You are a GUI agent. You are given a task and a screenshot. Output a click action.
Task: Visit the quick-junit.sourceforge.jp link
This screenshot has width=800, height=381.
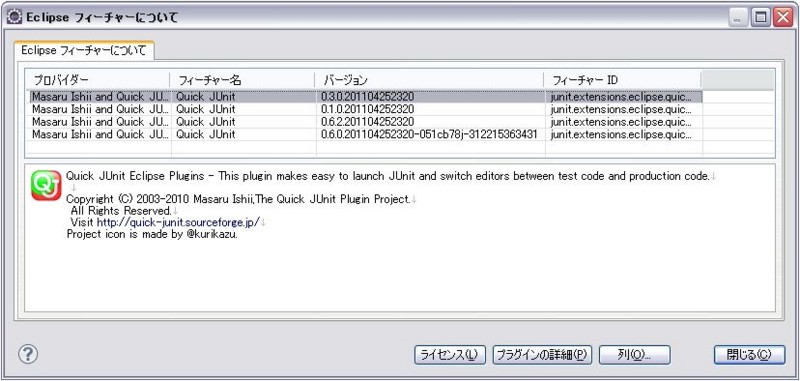tap(179, 222)
